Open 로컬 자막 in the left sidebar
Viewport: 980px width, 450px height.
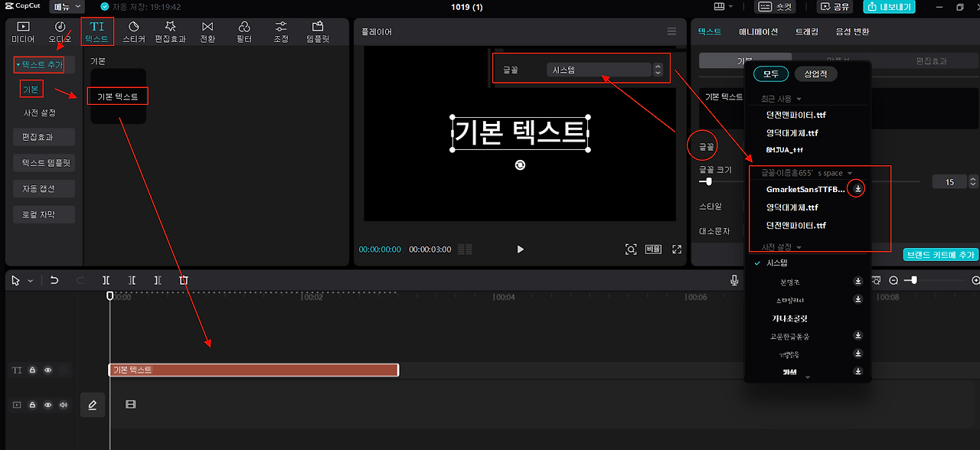click(x=44, y=214)
